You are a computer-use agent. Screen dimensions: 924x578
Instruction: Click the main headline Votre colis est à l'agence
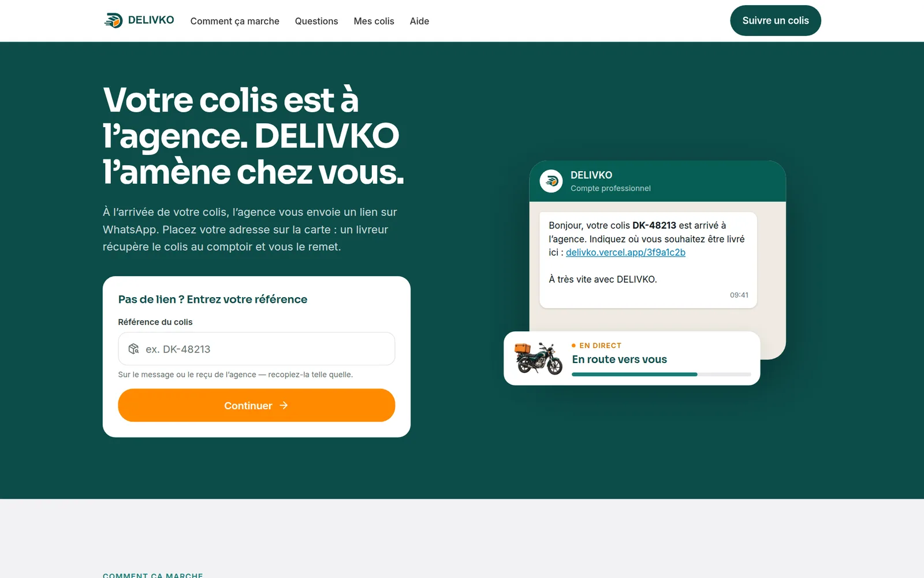[x=254, y=136]
